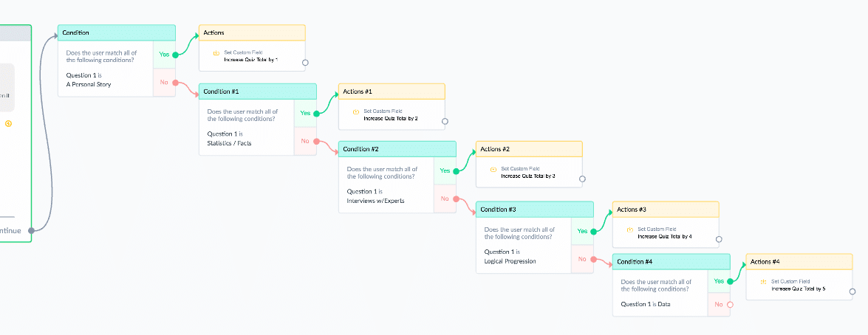This screenshot has height=335, width=868.
Task: Open the 'Interviews w/Experts' condition rule
Action: tap(376, 196)
